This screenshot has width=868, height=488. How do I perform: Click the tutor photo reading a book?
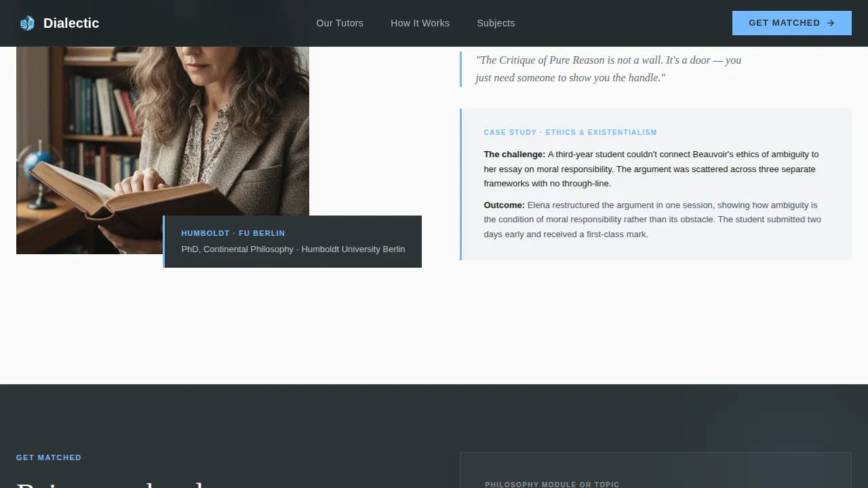click(x=163, y=150)
